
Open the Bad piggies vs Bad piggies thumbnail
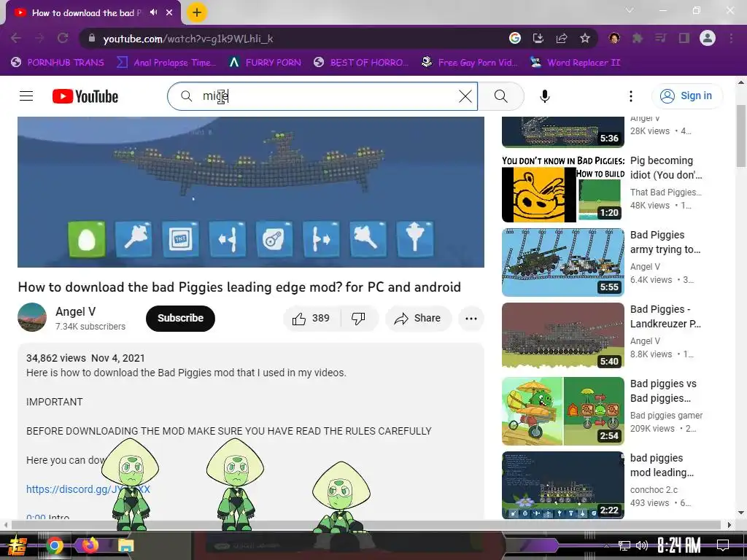(562, 411)
